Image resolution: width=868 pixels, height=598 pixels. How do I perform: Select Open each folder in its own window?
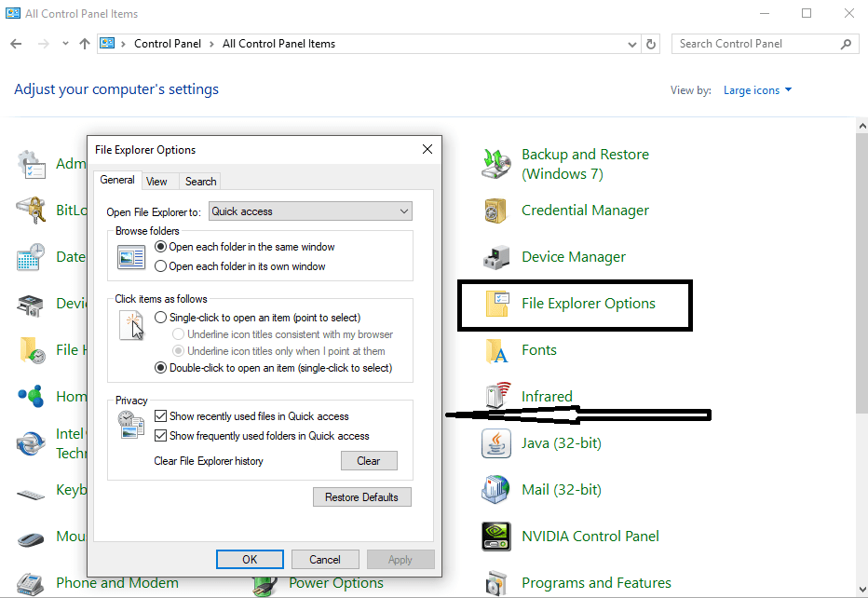[x=161, y=266]
